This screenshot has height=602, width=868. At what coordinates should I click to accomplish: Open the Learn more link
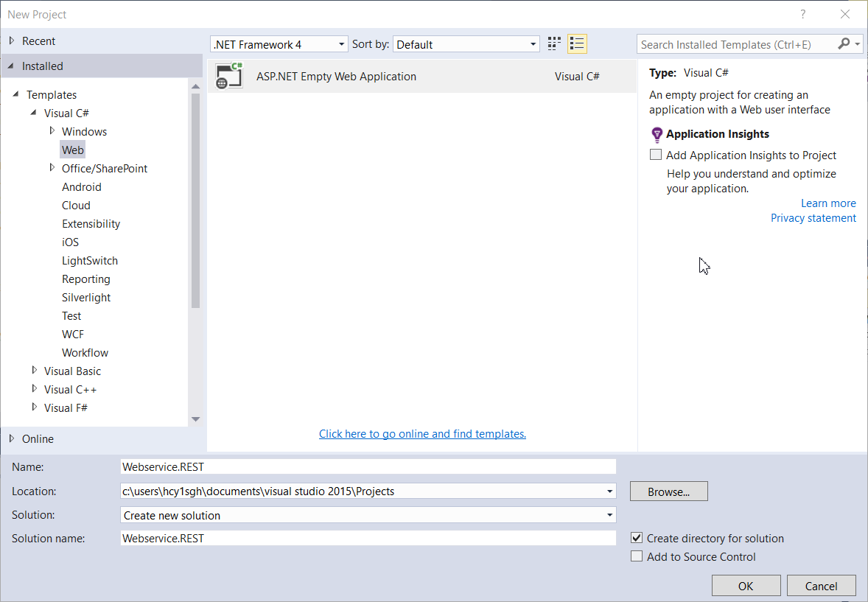click(828, 203)
